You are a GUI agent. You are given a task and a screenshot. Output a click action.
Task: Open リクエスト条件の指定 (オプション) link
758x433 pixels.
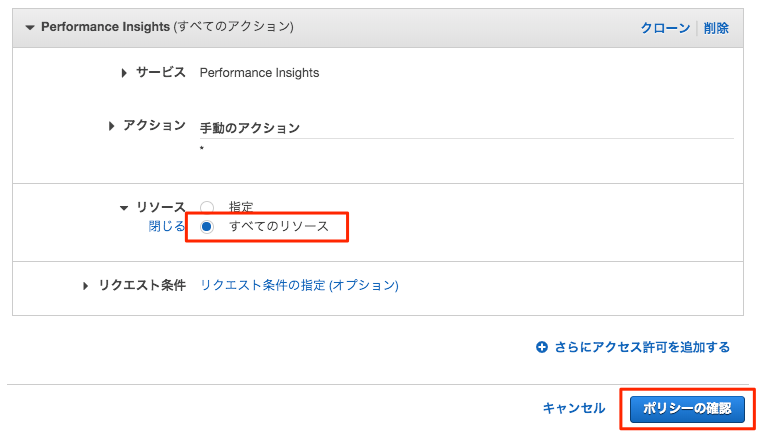[x=300, y=285]
